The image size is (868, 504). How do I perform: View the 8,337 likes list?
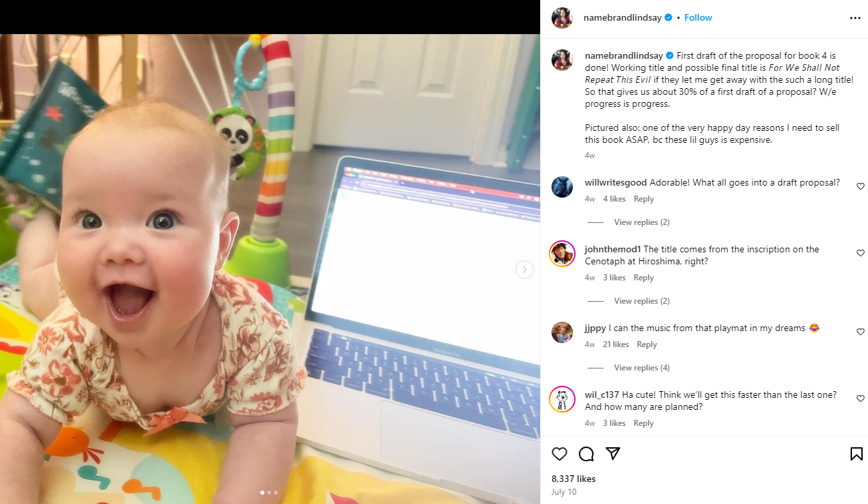(x=574, y=479)
